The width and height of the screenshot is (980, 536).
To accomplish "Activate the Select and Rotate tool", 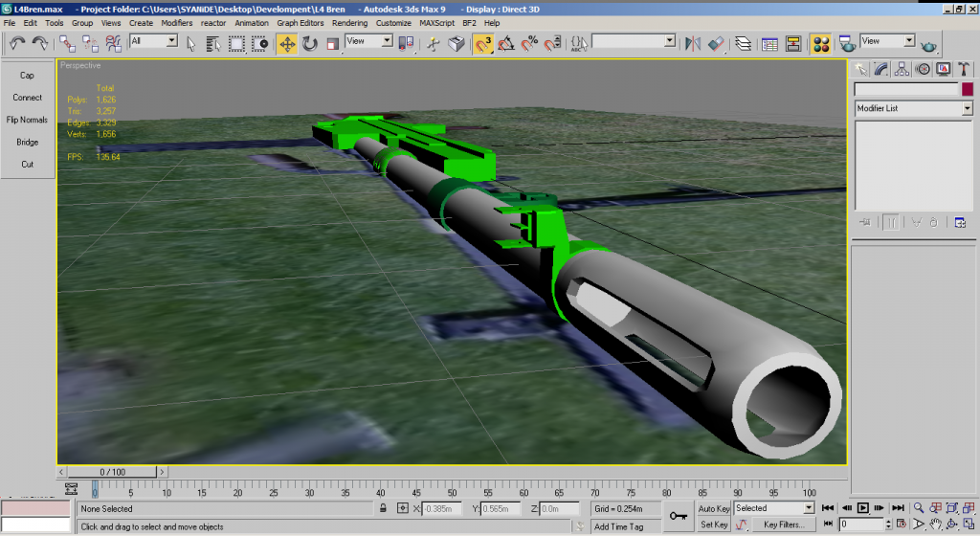I will [310, 43].
